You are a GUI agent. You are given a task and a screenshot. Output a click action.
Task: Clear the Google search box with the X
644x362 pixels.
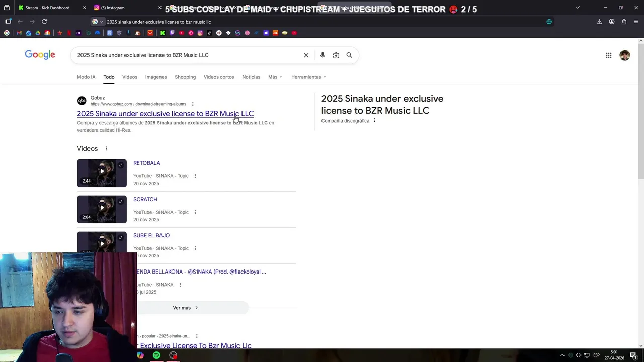pyautogui.click(x=306, y=55)
